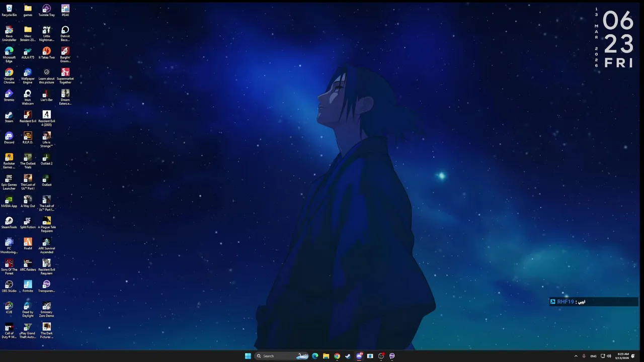The width and height of the screenshot is (644, 362).
Task: Select the Discord desktop shortcut
Action: pos(9,138)
